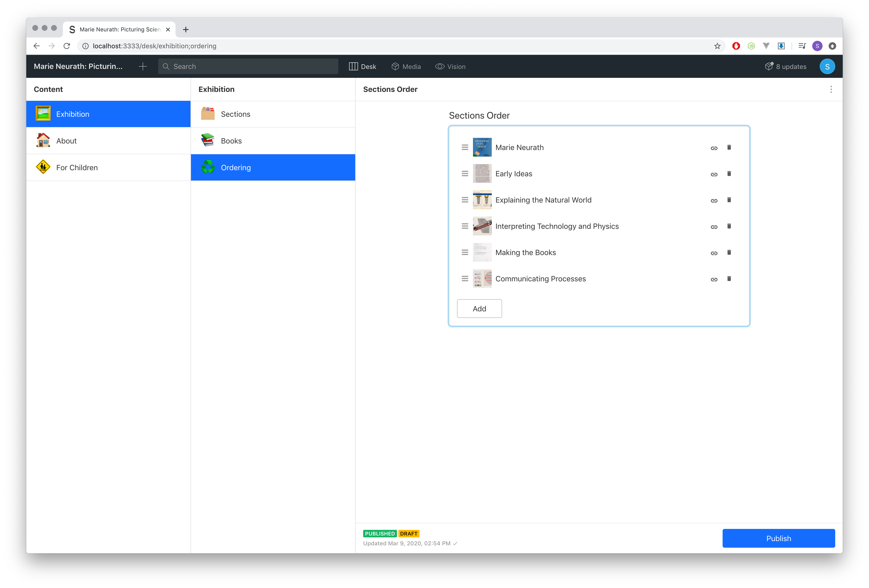The image size is (869, 588).
Task: Open the Sections Order three-dot menu
Action: click(x=831, y=89)
